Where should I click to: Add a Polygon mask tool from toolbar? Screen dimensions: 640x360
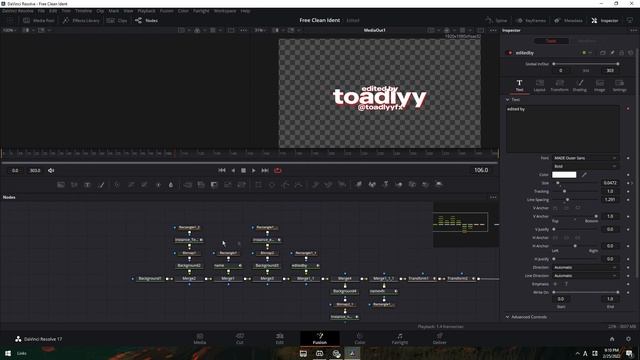pos(285,185)
